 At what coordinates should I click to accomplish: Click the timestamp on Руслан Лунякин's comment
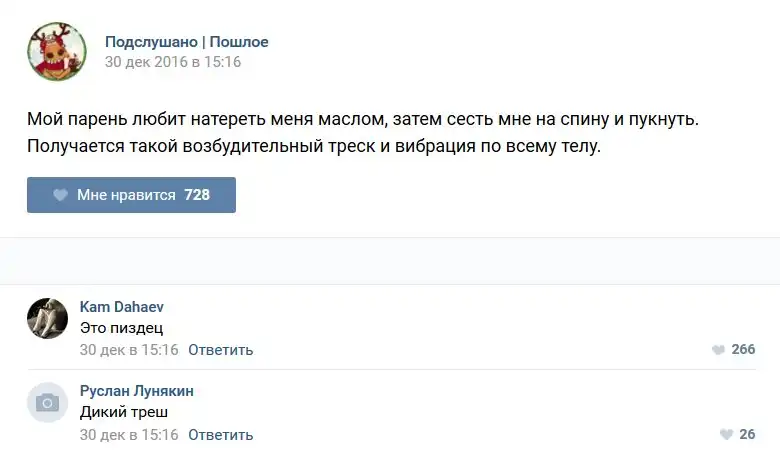point(129,435)
